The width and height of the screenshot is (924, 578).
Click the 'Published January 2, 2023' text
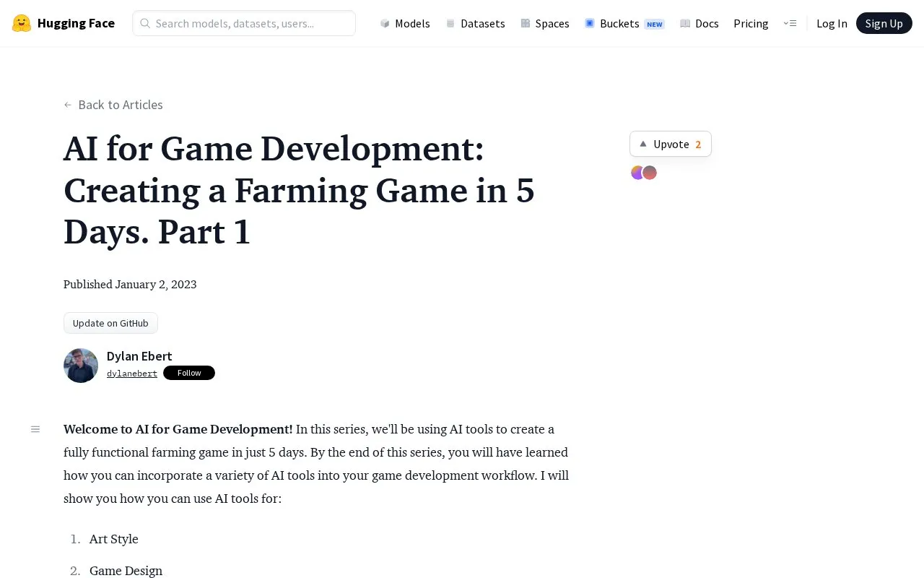point(130,284)
